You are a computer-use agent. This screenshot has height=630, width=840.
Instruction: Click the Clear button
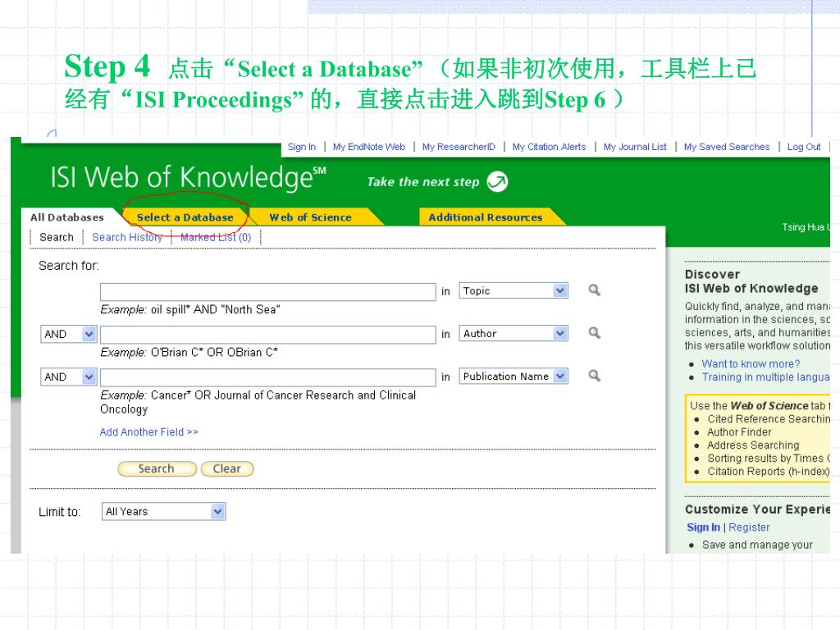[x=227, y=468]
